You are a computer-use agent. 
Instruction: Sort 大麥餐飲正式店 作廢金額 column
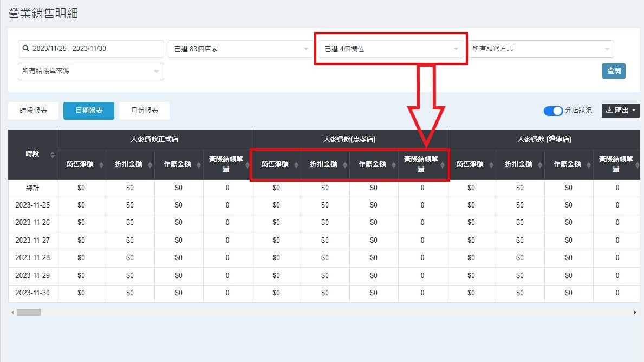point(198,165)
